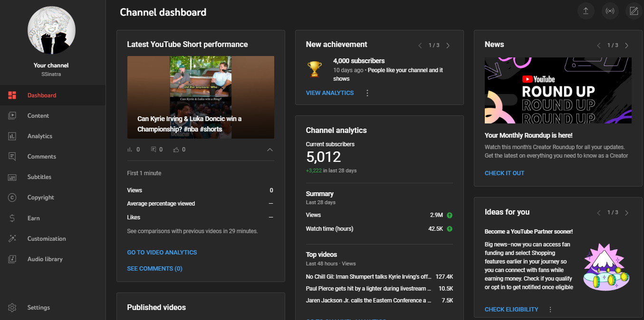Click the views bar icon under Short

pyautogui.click(x=130, y=150)
